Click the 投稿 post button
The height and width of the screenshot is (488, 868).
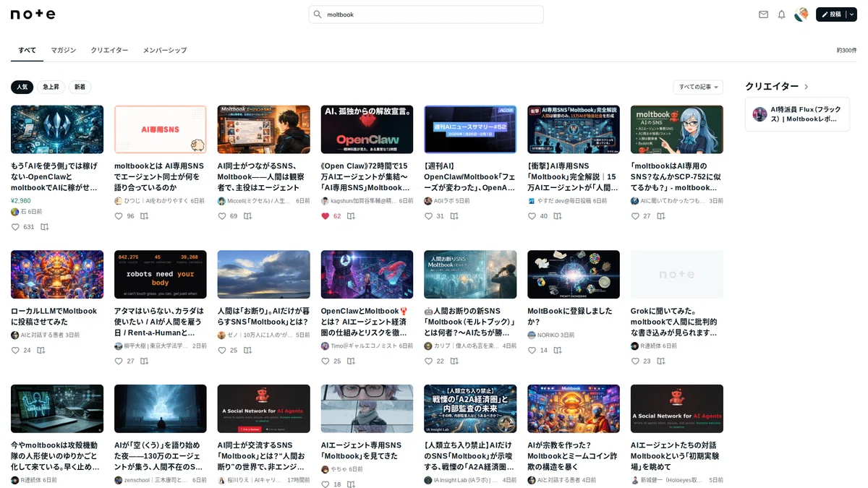click(x=831, y=14)
